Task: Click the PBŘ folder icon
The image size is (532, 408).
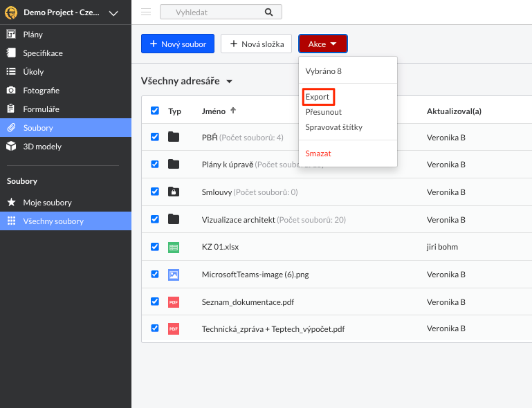Action: click(174, 137)
